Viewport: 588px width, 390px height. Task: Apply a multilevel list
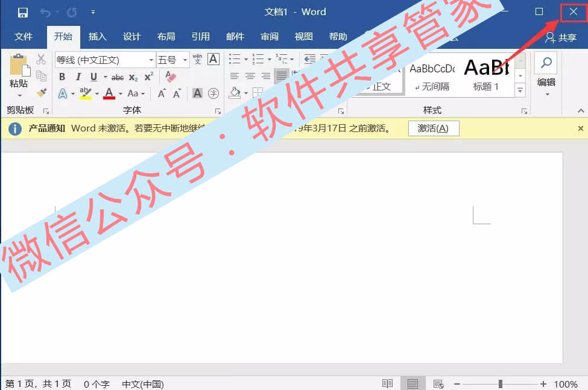[x=282, y=59]
